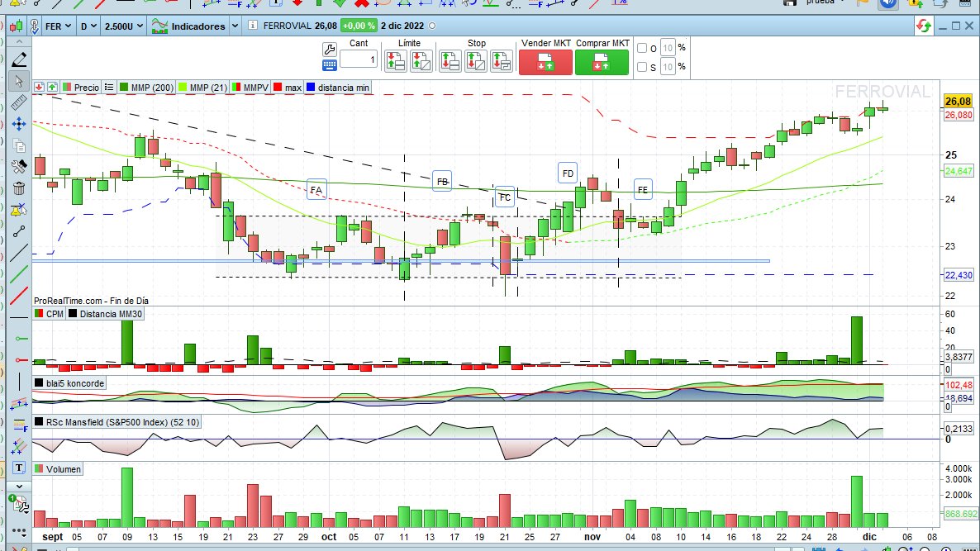The image size is (980, 551).
Task: Select the Fibonacci retracement tool in sidebar
Action: click(x=19, y=425)
